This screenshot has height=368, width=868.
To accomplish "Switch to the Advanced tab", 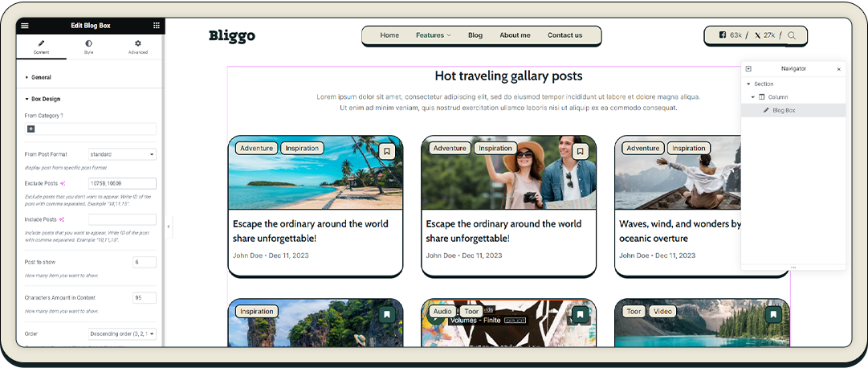I will (138, 47).
